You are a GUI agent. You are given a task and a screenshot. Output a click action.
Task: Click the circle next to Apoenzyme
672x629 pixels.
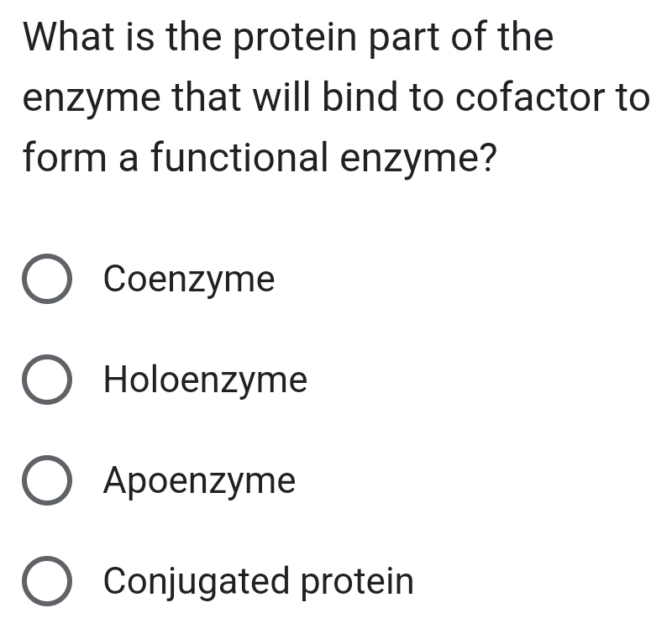tap(46, 480)
